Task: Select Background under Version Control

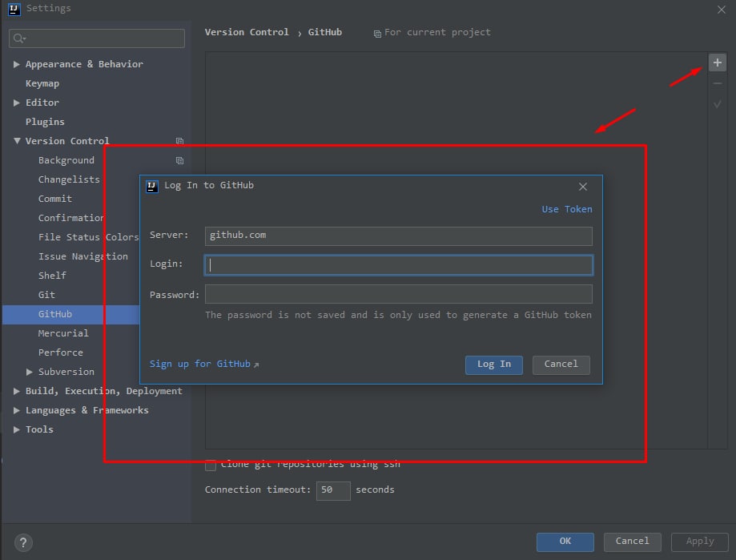Action: point(66,160)
